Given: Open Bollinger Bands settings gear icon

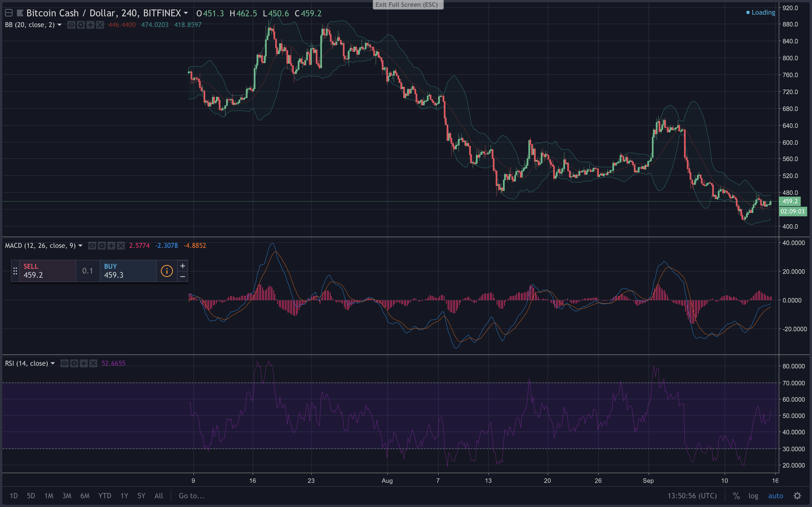Looking at the screenshot, I should tap(81, 25).
